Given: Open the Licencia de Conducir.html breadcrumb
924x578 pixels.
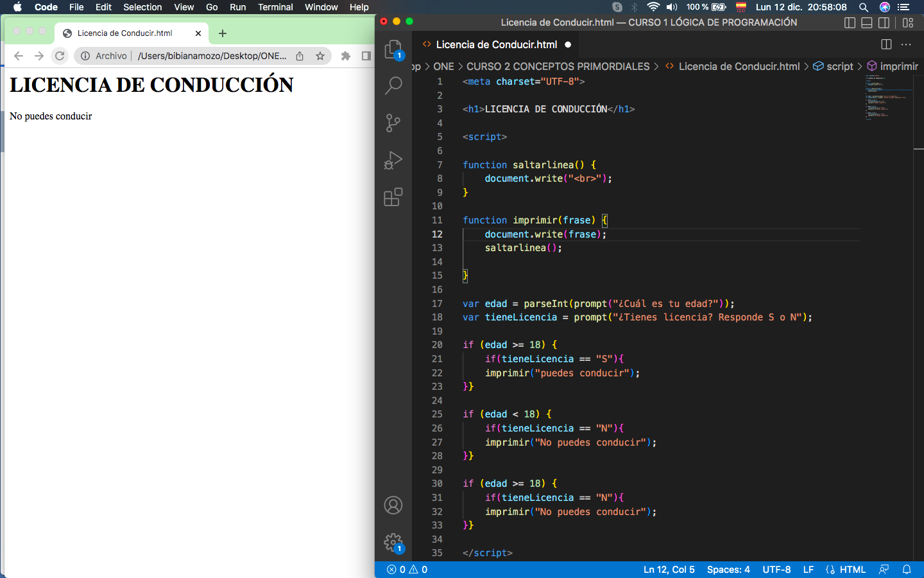Looking at the screenshot, I should click(x=739, y=66).
